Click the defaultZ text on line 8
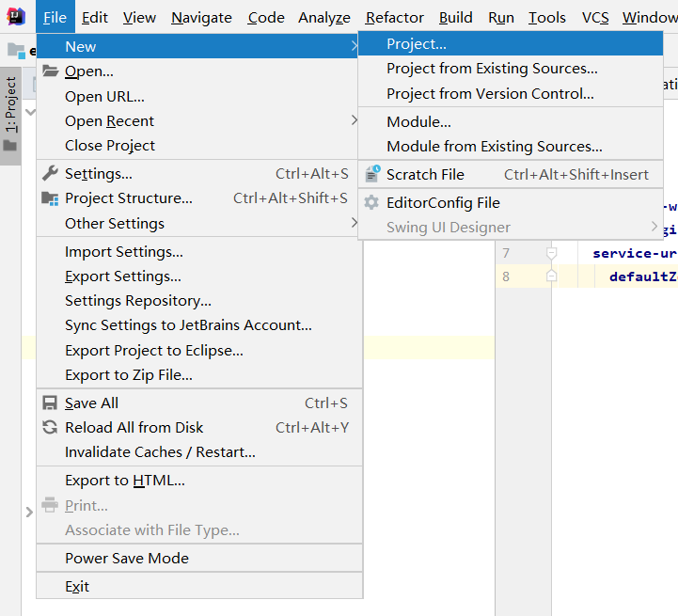Viewport: 678px width, 616px height. (643, 276)
